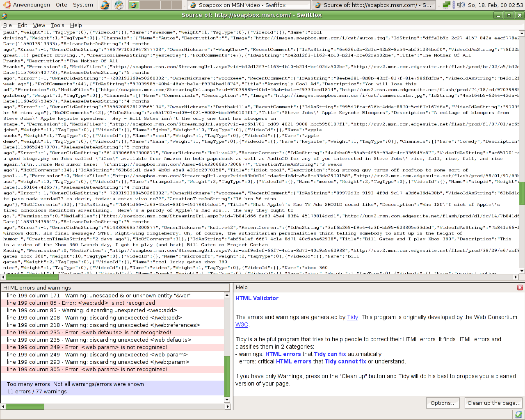Select the column 305 error '<web:param> is not recognized!'
The image size is (525, 420).
(x=112, y=370)
